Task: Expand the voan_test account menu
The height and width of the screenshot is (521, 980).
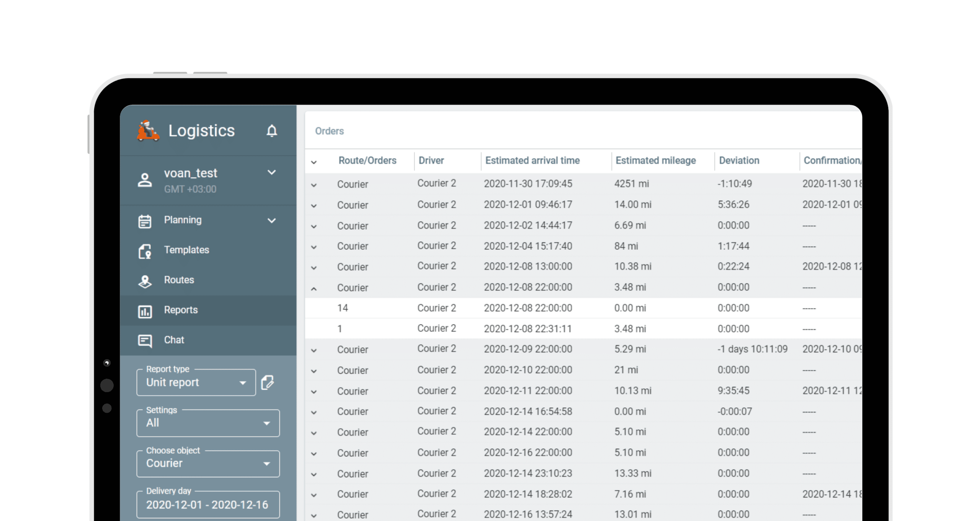Action: tap(271, 173)
